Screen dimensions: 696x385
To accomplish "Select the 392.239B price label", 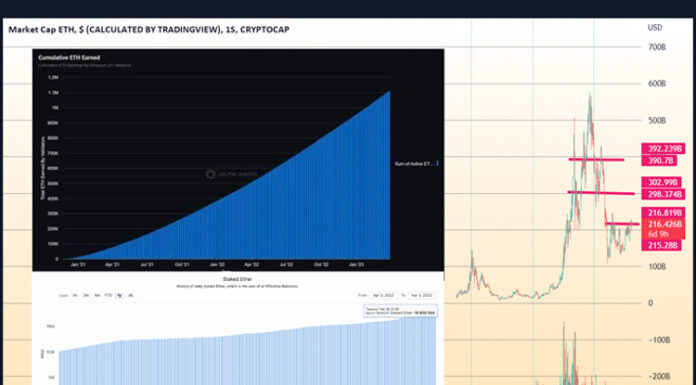I will (663, 149).
